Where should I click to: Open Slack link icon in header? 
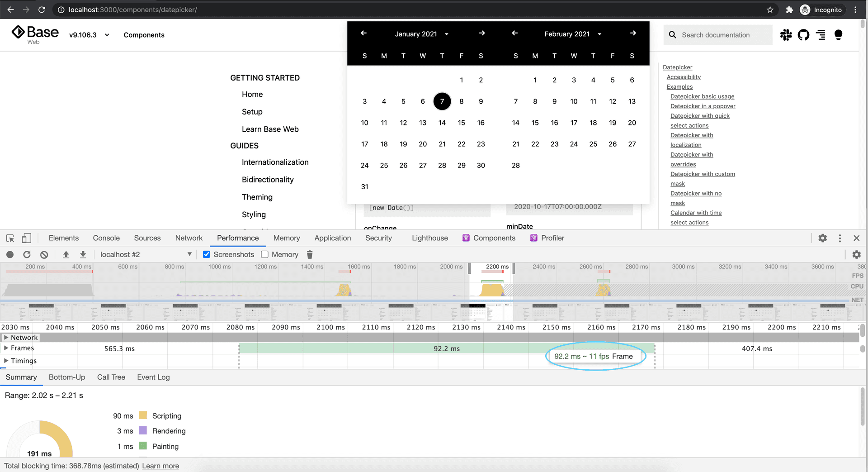tap(786, 35)
